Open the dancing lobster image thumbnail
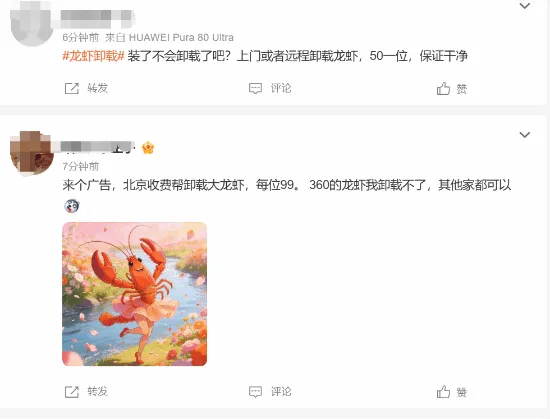550x419 pixels. (135, 294)
